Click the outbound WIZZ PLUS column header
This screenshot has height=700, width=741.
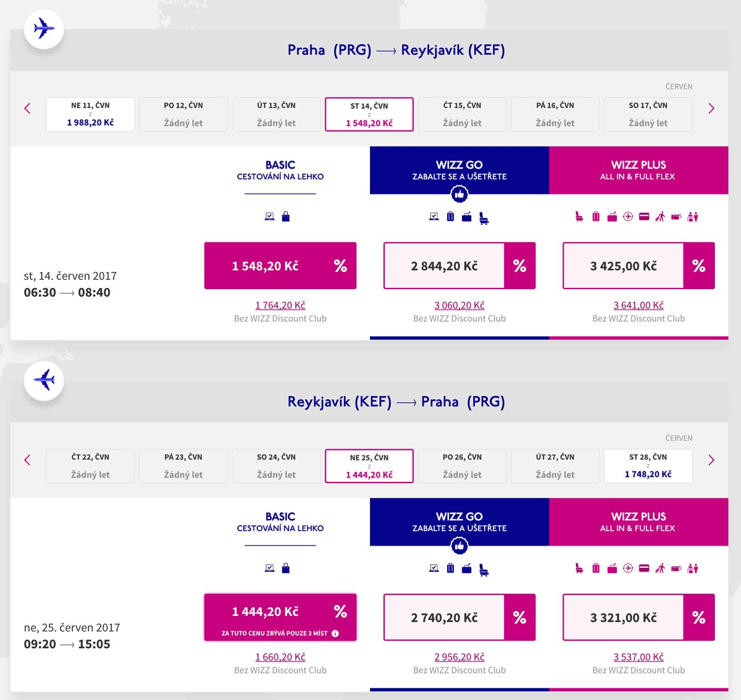(638, 171)
